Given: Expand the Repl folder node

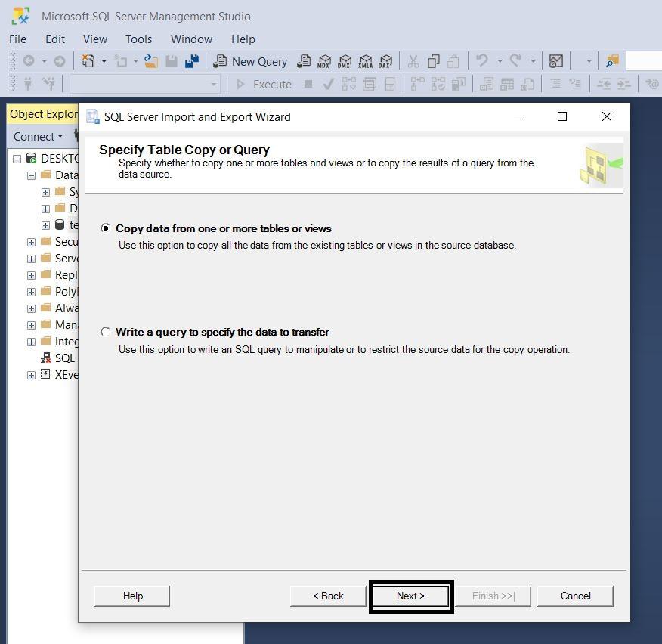Looking at the screenshot, I should click(31, 275).
